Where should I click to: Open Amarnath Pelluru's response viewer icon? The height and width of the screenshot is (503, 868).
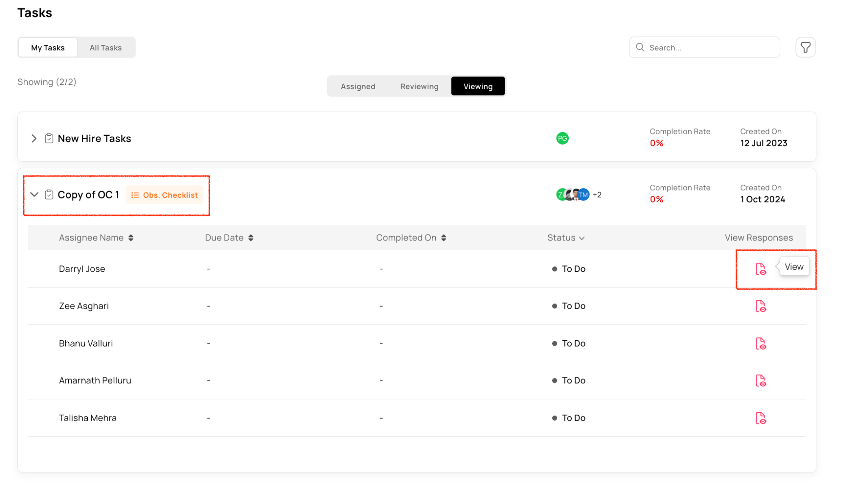point(761,381)
